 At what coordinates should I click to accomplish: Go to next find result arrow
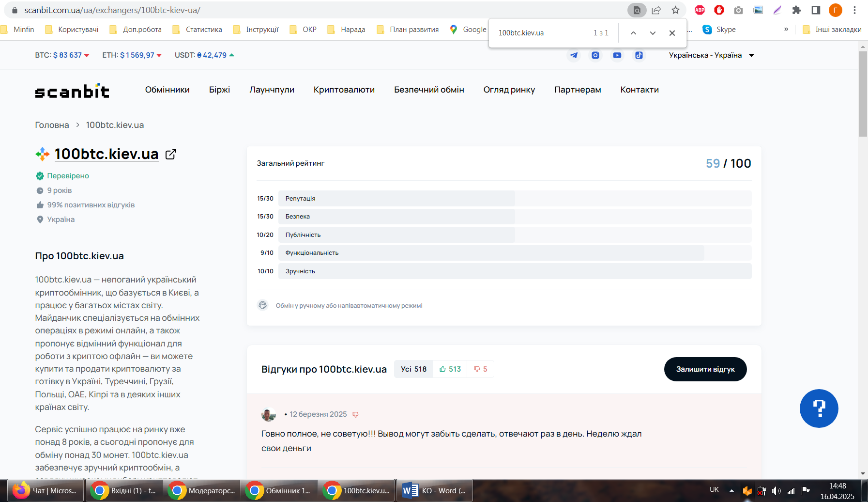tap(653, 33)
